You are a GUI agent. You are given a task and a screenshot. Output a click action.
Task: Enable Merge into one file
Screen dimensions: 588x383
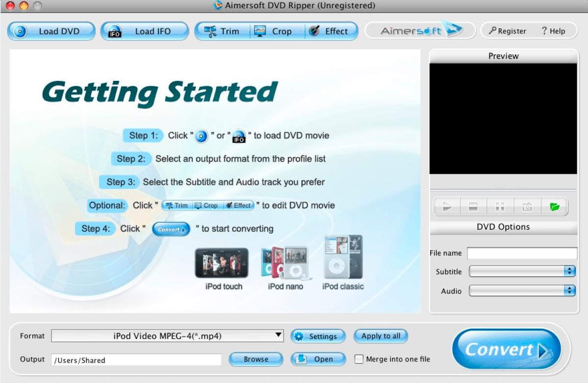click(358, 359)
